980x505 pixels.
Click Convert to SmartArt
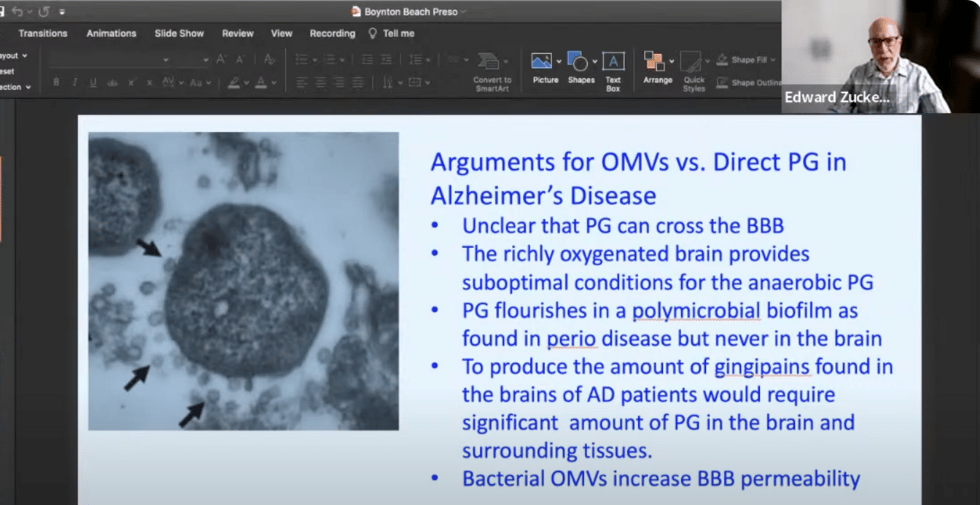[492, 72]
